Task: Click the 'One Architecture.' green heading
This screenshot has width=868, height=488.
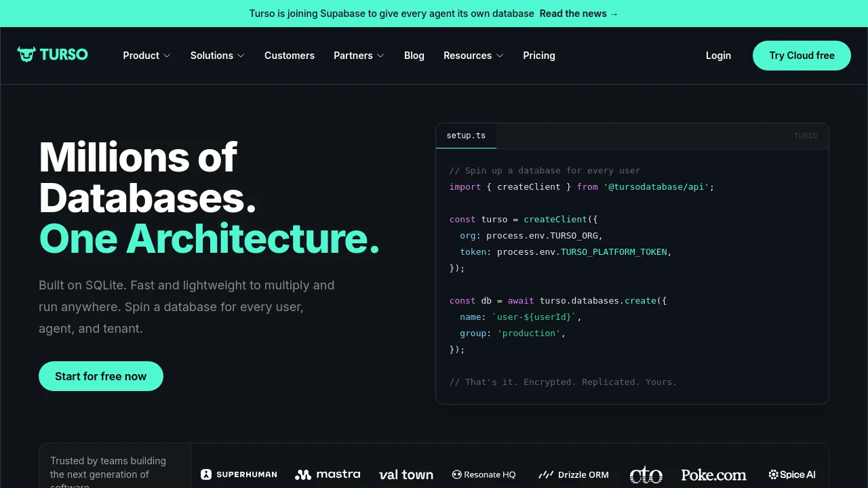Action: pos(209,239)
